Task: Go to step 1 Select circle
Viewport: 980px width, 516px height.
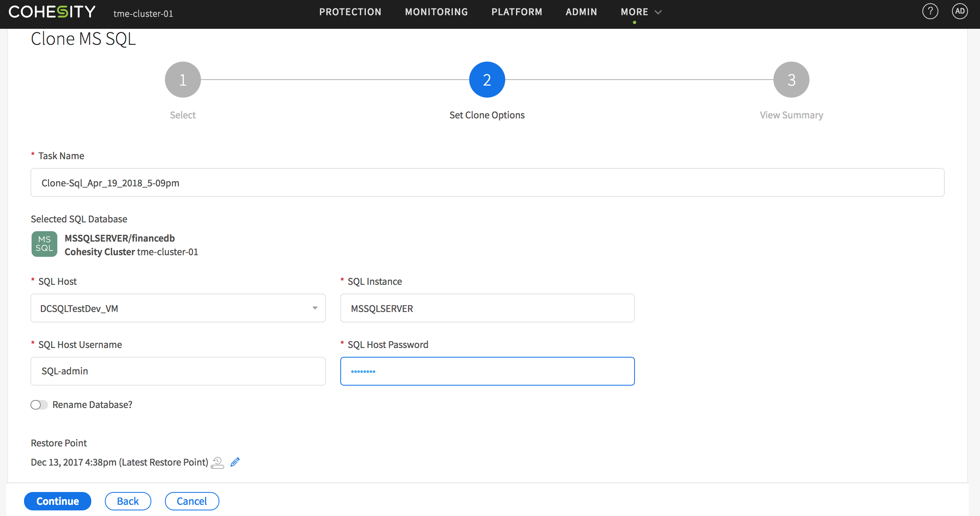Action: coord(183,80)
